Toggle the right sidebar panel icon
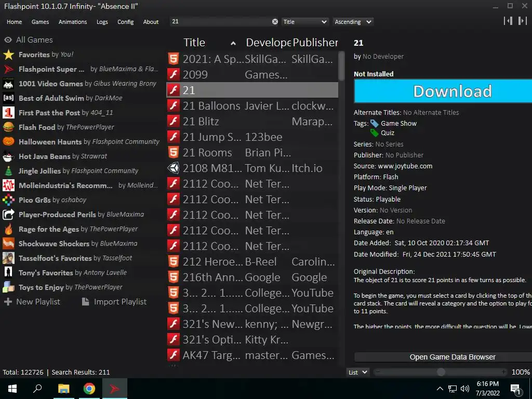This screenshot has height=399, width=532. (x=523, y=21)
